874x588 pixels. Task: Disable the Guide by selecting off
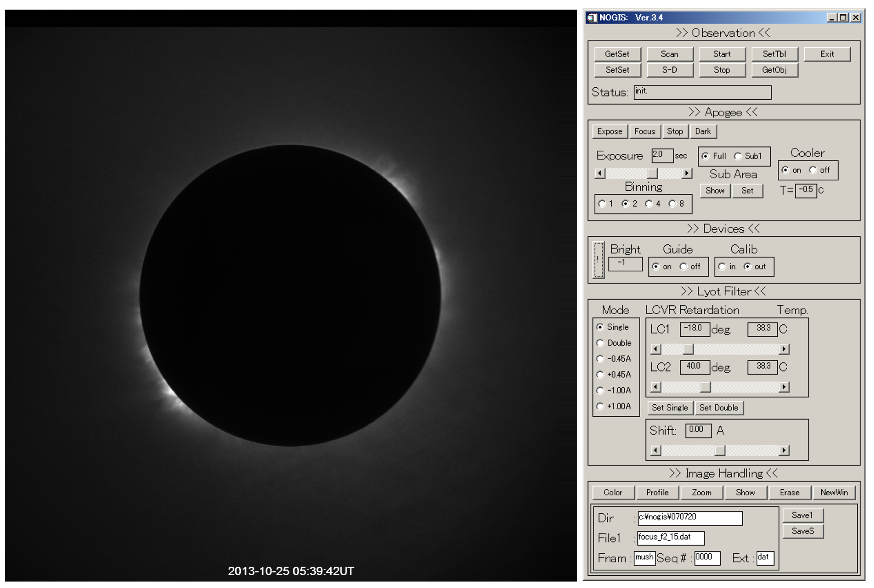coord(684,267)
